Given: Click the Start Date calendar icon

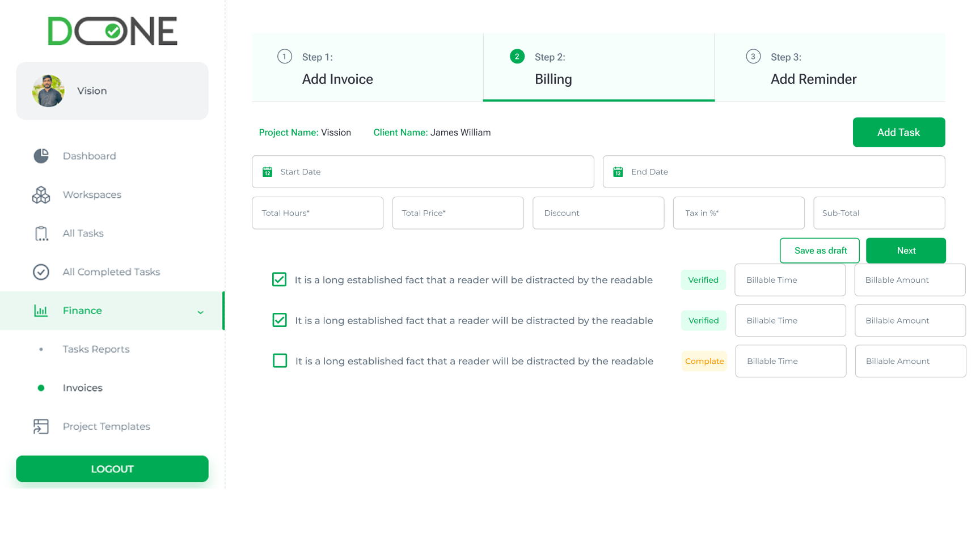Looking at the screenshot, I should coord(267,172).
